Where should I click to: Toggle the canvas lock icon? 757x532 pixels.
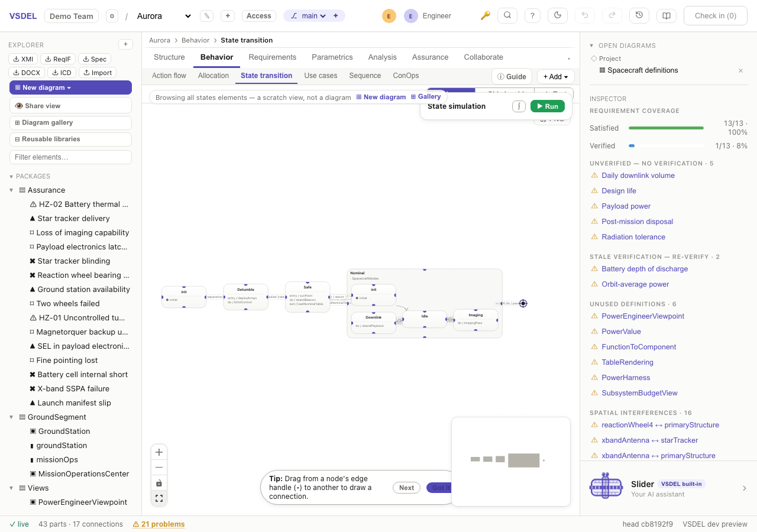[x=159, y=483]
